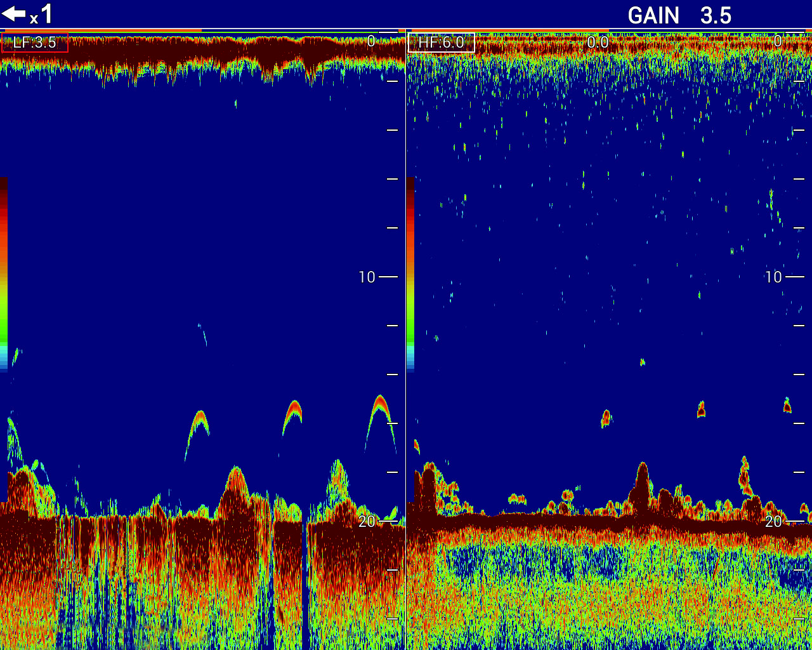Tap the 10 depth label in LF panel
The width and height of the screenshot is (812, 650).
[x=367, y=277]
